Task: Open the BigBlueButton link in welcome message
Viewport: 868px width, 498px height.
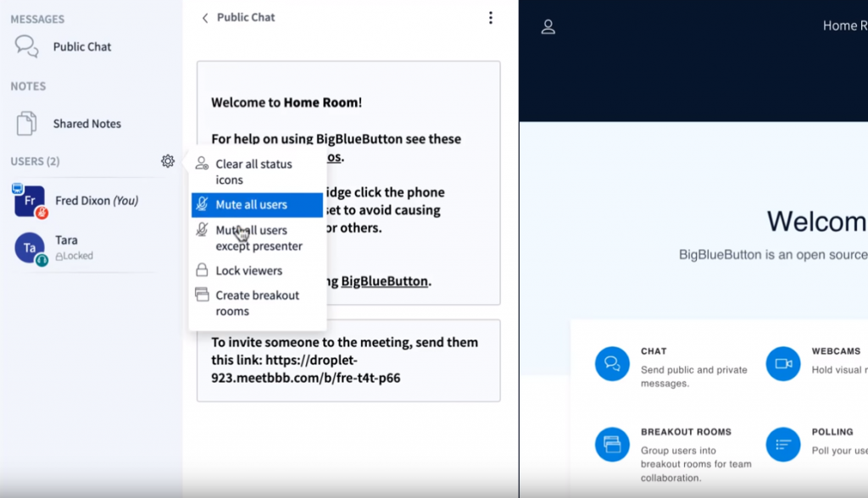Action: pos(384,281)
